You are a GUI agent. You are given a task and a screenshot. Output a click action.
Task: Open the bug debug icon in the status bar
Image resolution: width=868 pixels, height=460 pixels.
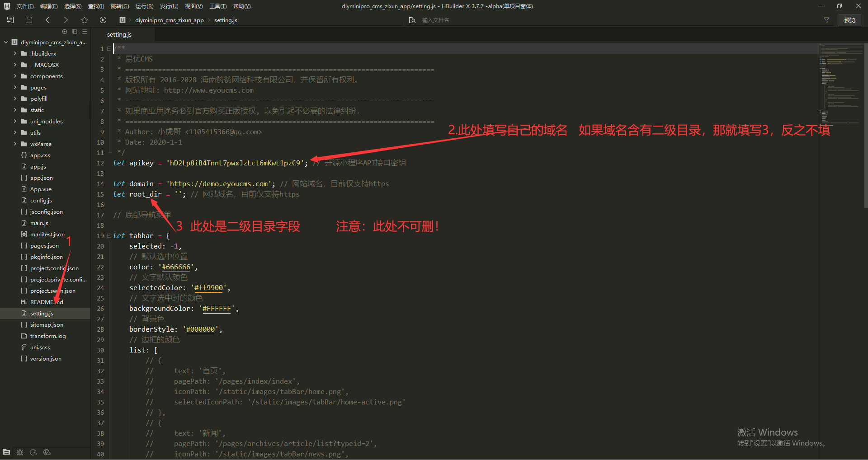(20, 452)
